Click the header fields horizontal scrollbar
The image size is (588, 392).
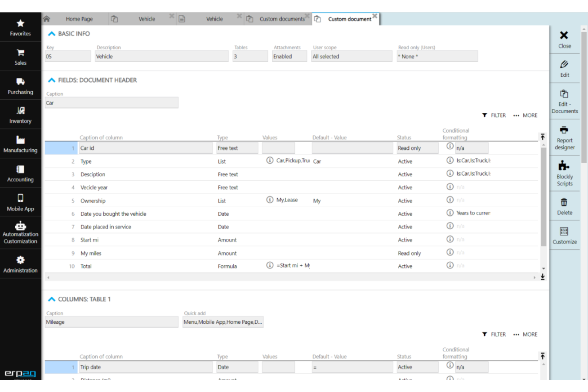click(291, 277)
